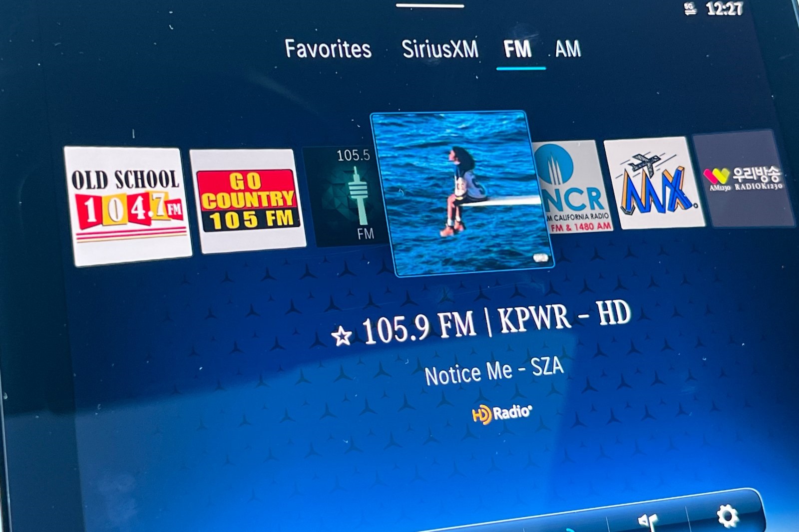The width and height of the screenshot is (799, 532).
Task: Select the FM band tab
Action: 517,49
